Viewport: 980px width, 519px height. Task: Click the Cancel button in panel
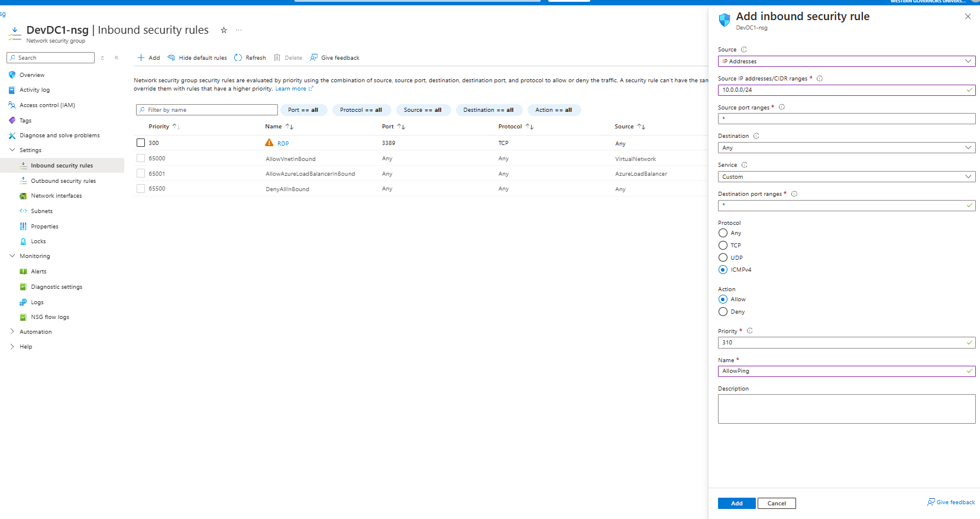pos(777,504)
